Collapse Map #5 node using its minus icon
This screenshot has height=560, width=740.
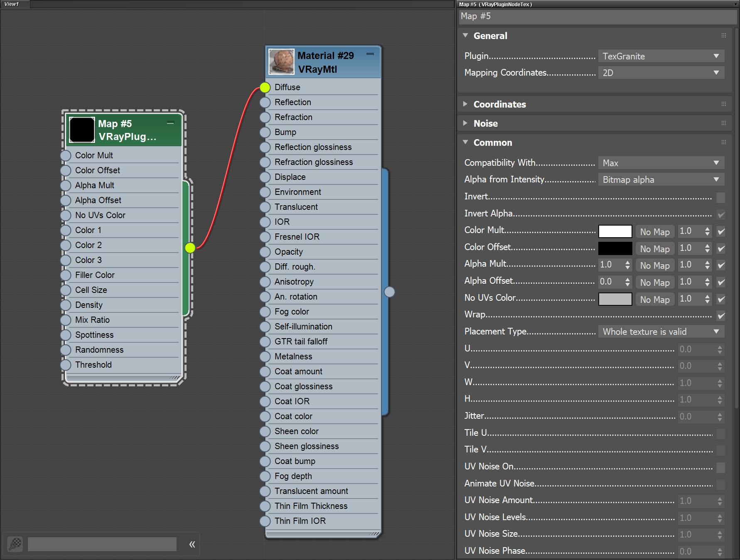pos(170,123)
